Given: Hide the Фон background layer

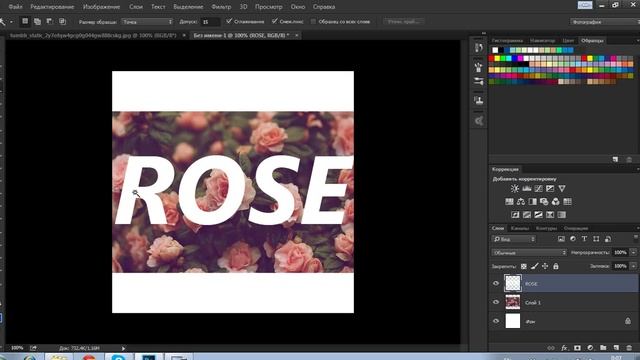Looking at the screenshot, I should [496, 321].
